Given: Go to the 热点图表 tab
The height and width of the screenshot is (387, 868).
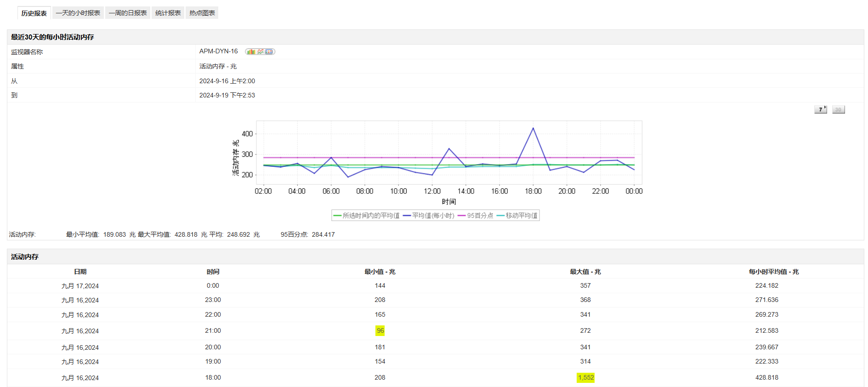Looking at the screenshot, I should click(x=202, y=13).
